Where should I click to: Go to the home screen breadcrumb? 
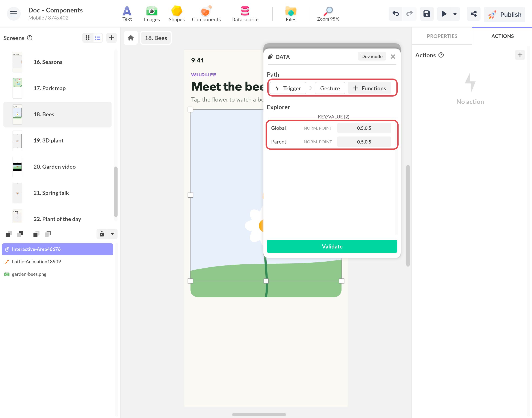point(131,38)
